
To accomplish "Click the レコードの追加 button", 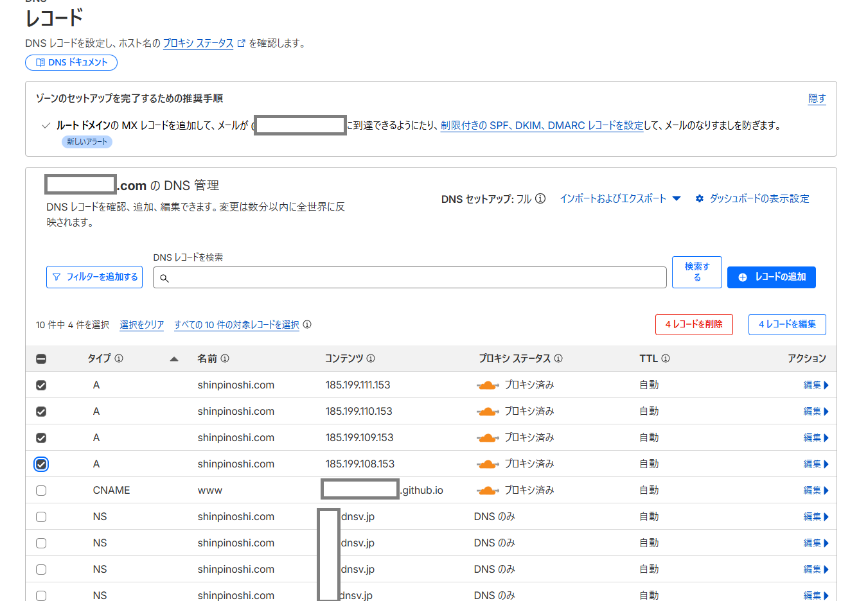I will pyautogui.click(x=772, y=277).
